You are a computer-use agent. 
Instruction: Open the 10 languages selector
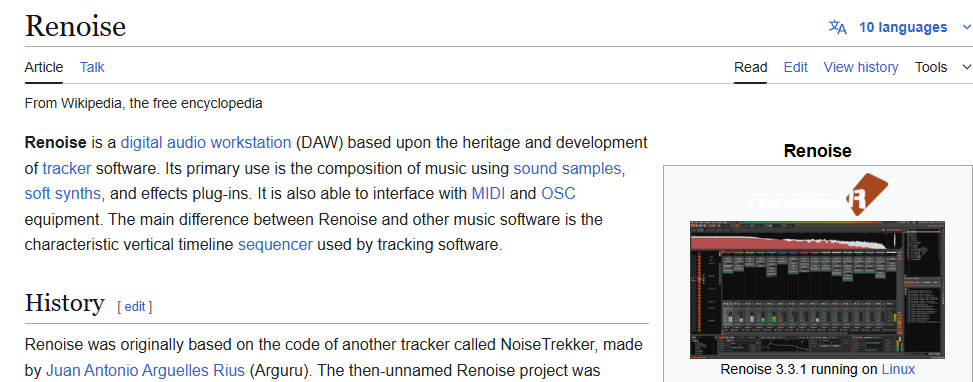tap(902, 27)
